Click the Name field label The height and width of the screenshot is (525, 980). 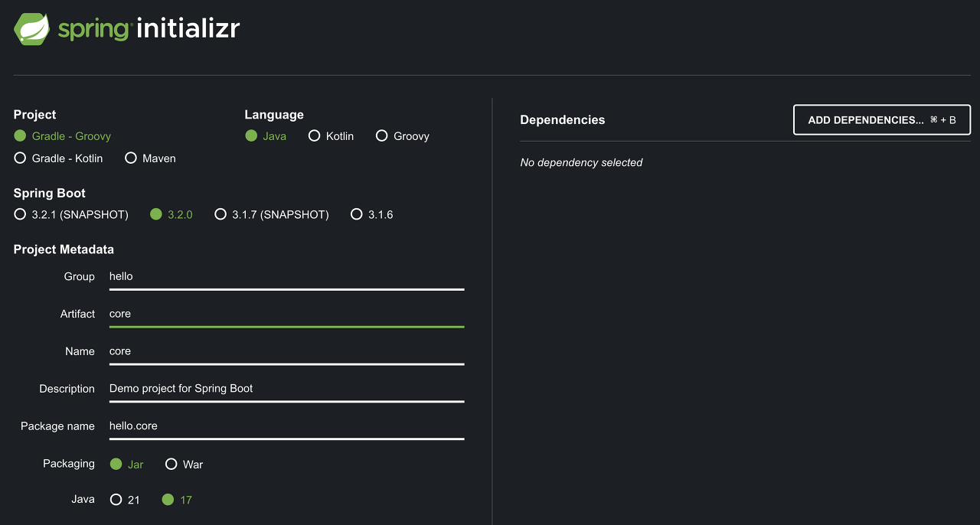(80, 351)
